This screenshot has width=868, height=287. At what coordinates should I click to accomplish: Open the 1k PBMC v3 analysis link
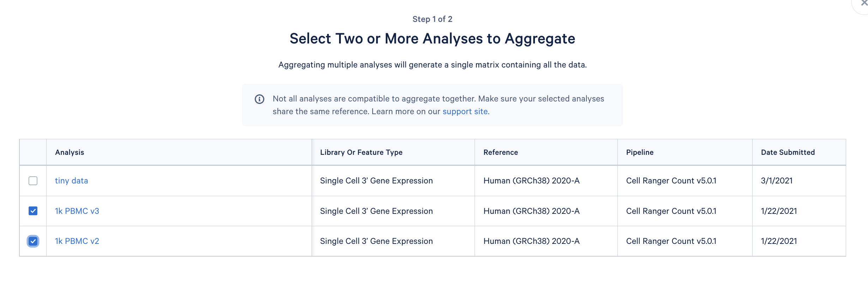[x=77, y=211]
